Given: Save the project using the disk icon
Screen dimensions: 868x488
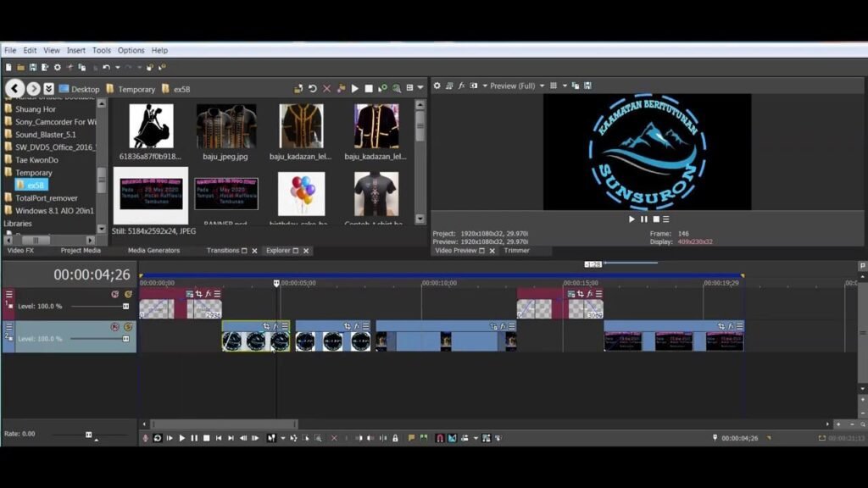Looking at the screenshot, I should pos(33,68).
